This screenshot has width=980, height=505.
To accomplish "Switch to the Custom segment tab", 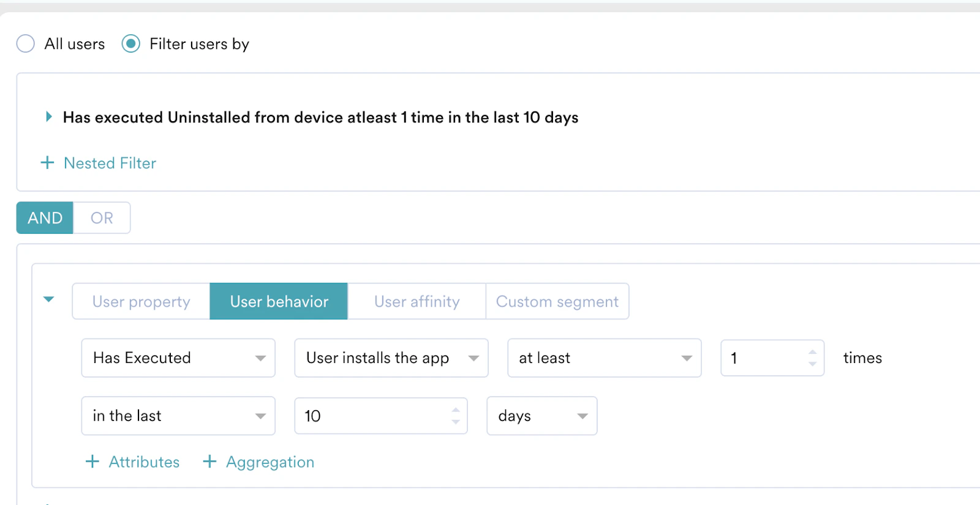I will 557,301.
